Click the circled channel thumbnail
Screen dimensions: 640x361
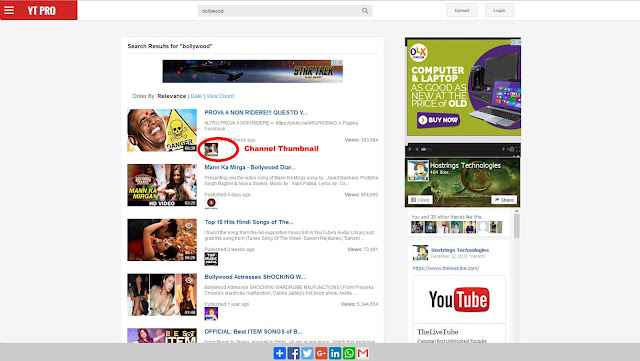211,149
